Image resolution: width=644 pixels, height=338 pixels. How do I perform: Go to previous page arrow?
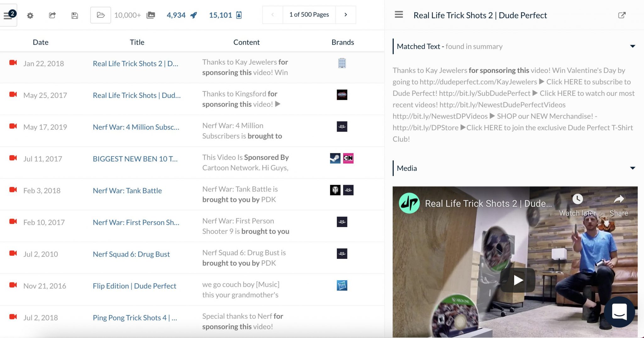pos(273,15)
